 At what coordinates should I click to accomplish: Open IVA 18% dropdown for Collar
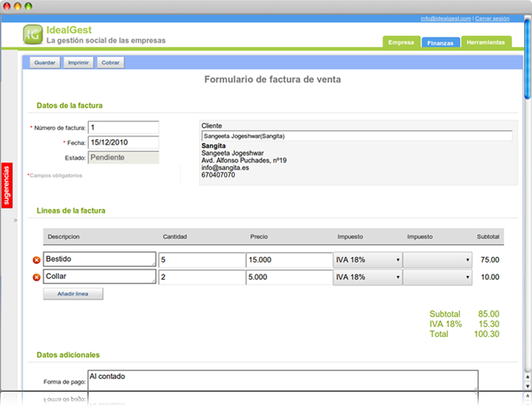tap(367, 277)
